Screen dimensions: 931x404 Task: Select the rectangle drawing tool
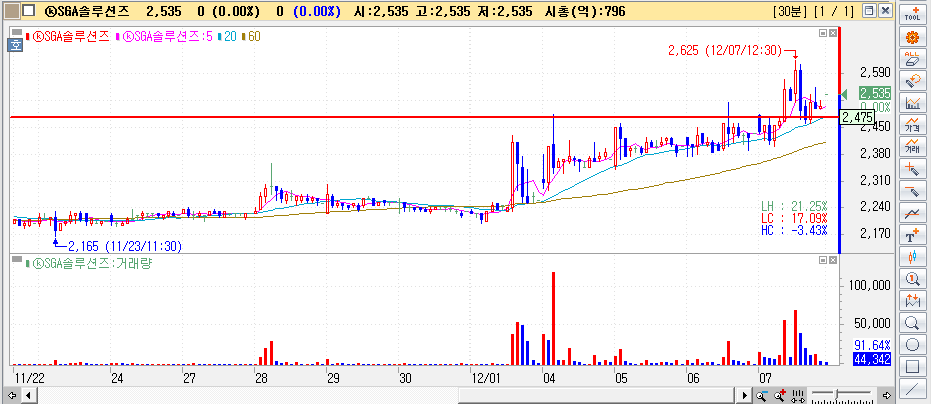911,367
